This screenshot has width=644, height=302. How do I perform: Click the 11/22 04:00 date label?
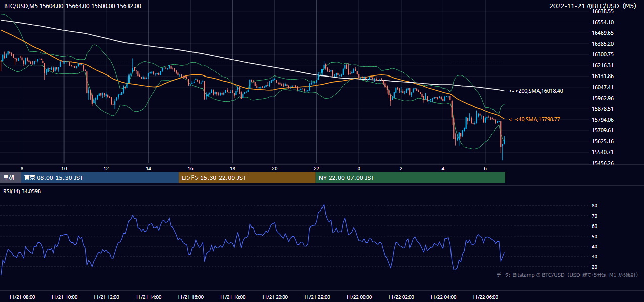[443, 297]
